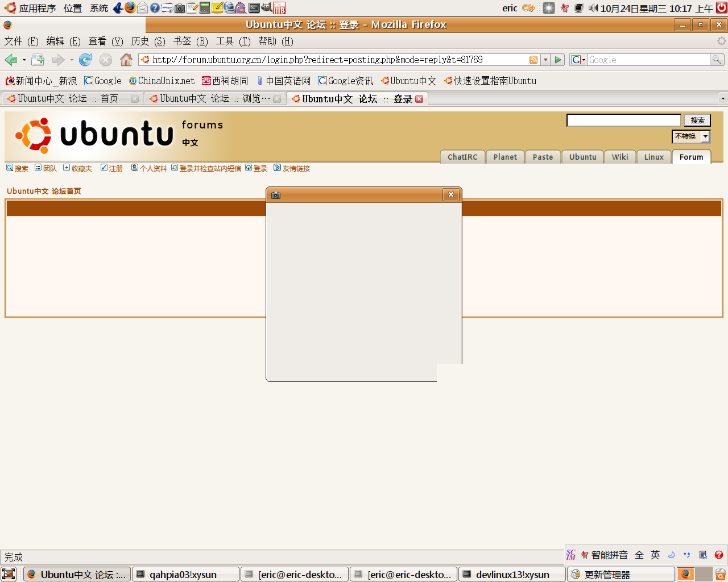Image resolution: width=728 pixels, height=582 pixels.
Task: Switch to the qahpia03!xysun taskbar window
Action: [185, 574]
